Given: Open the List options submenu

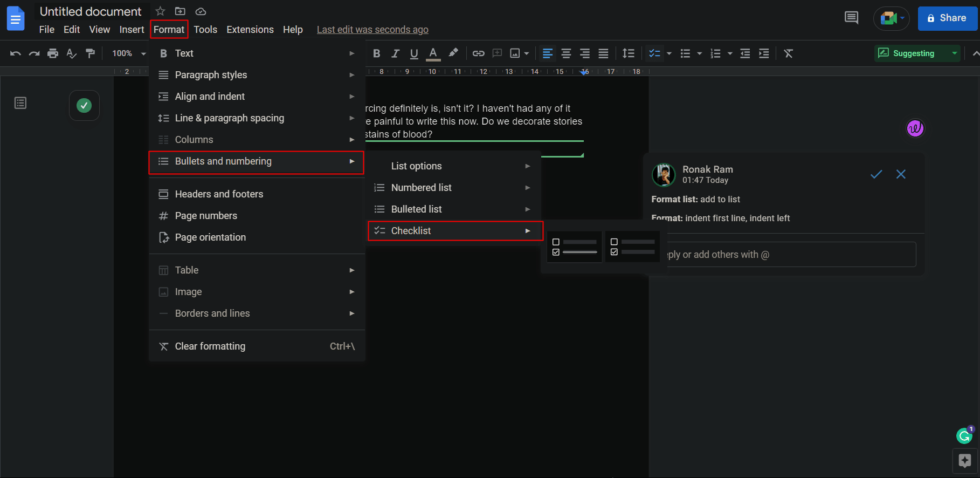Looking at the screenshot, I should [x=454, y=166].
